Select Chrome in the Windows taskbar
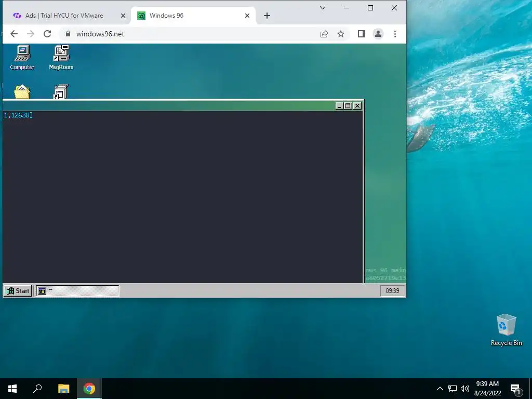 pos(89,389)
